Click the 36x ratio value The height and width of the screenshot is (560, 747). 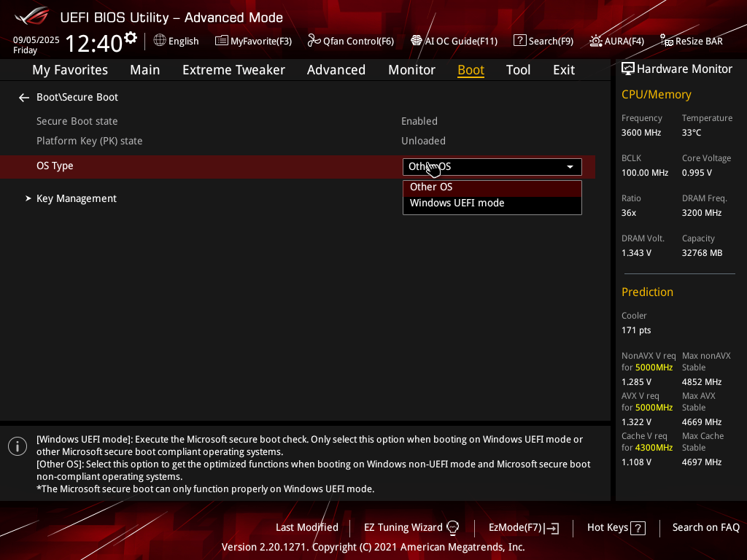pyautogui.click(x=628, y=213)
